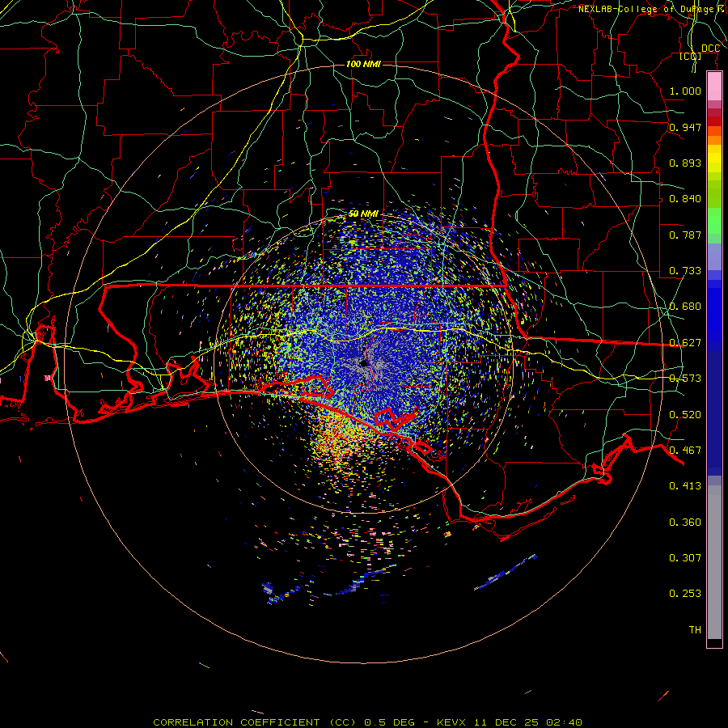
Task: Select the 0.307 legend value
Action: [x=685, y=558]
